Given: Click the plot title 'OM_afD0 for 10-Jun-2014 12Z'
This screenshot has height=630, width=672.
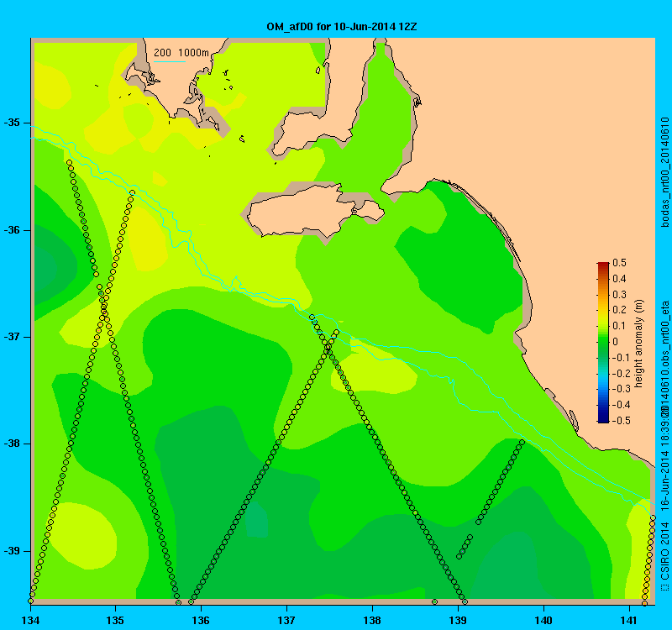Looking at the screenshot, I should coord(342,27).
